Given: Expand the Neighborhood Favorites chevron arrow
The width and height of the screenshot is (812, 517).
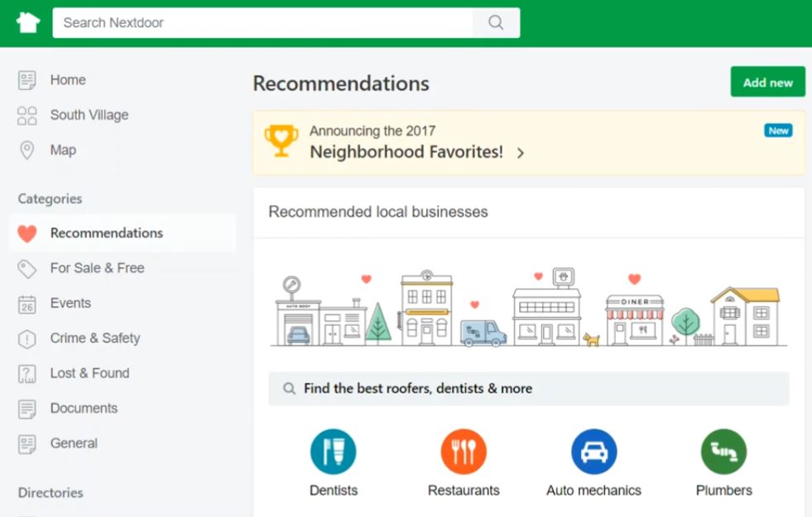Looking at the screenshot, I should point(521,153).
